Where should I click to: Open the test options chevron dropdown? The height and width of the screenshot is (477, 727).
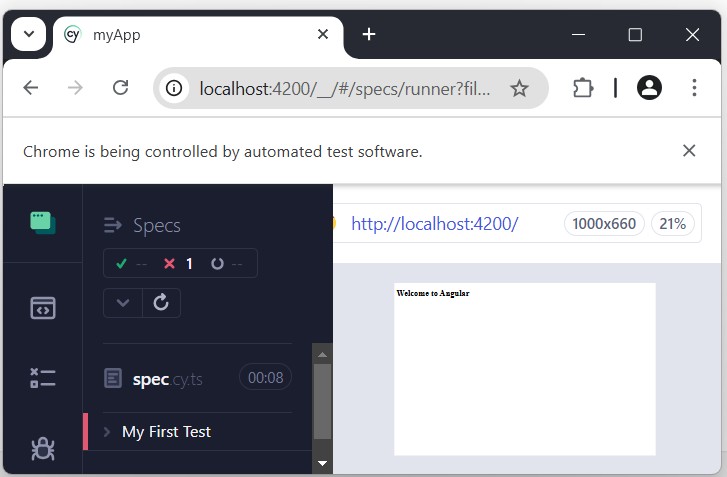(123, 302)
